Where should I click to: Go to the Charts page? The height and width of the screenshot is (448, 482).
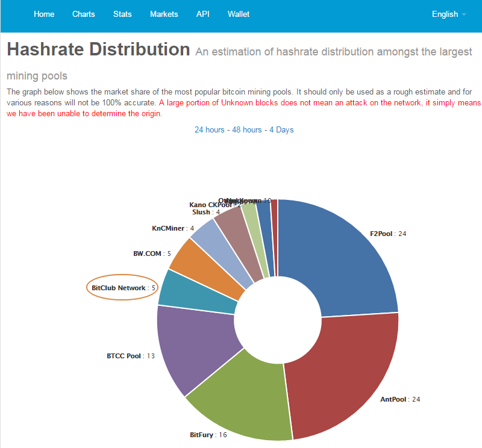[84, 14]
